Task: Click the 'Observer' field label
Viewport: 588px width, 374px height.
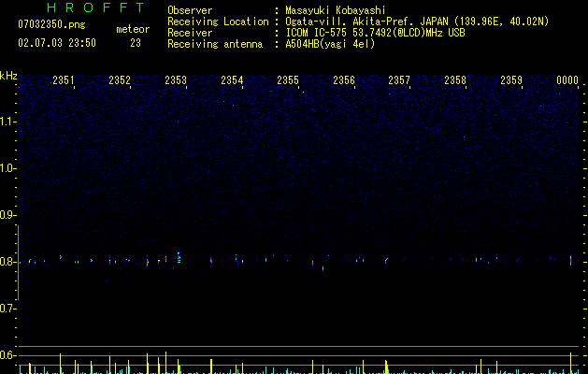Action: pyautogui.click(x=190, y=10)
